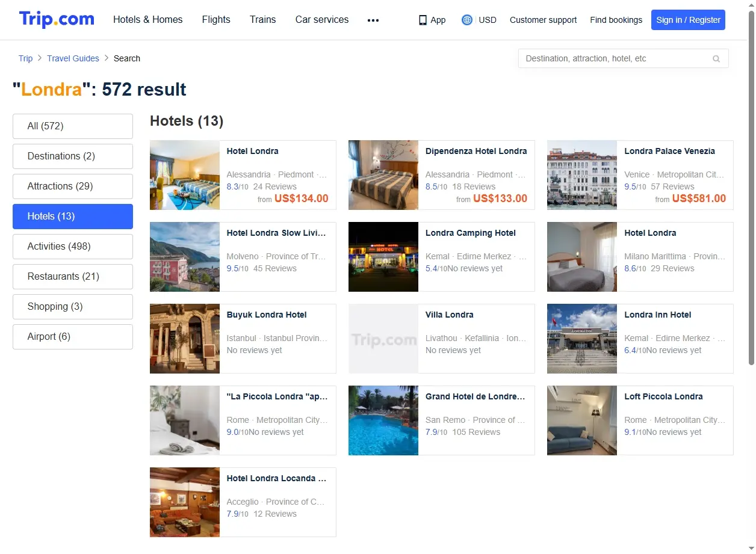Open Hotels & Homes menu
This screenshot has width=756, height=554.
click(x=148, y=20)
